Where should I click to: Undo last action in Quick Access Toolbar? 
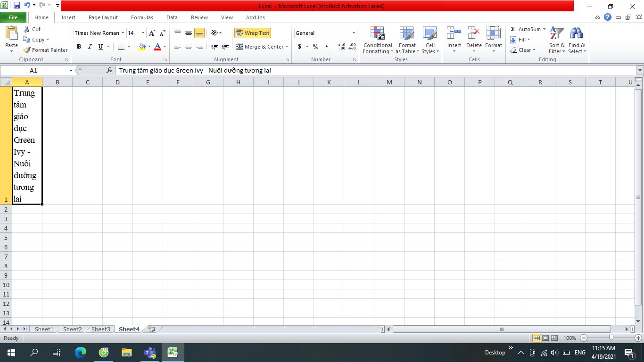(x=27, y=6)
